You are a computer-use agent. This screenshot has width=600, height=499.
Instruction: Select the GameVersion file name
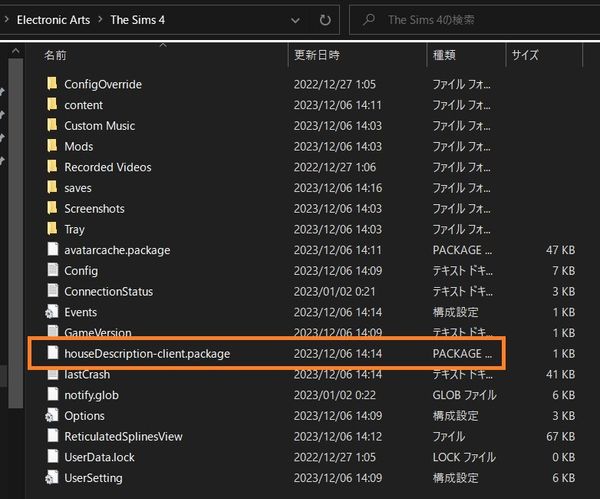click(98, 333)
